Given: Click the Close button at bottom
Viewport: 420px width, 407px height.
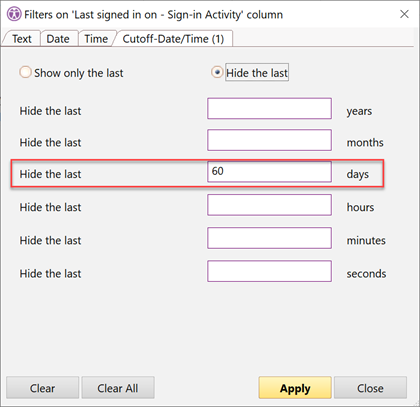Looking at the screenshot, I should pos(370,388).
